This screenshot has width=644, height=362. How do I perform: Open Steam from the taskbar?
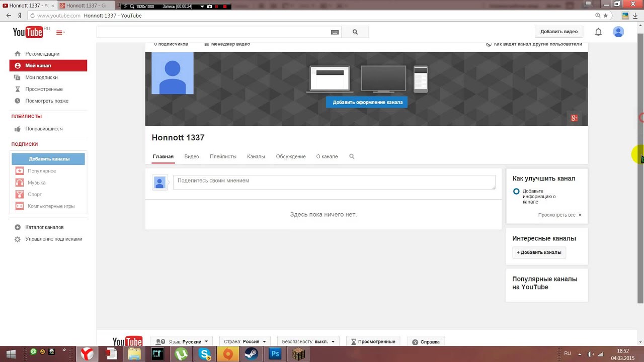point(252,354)
